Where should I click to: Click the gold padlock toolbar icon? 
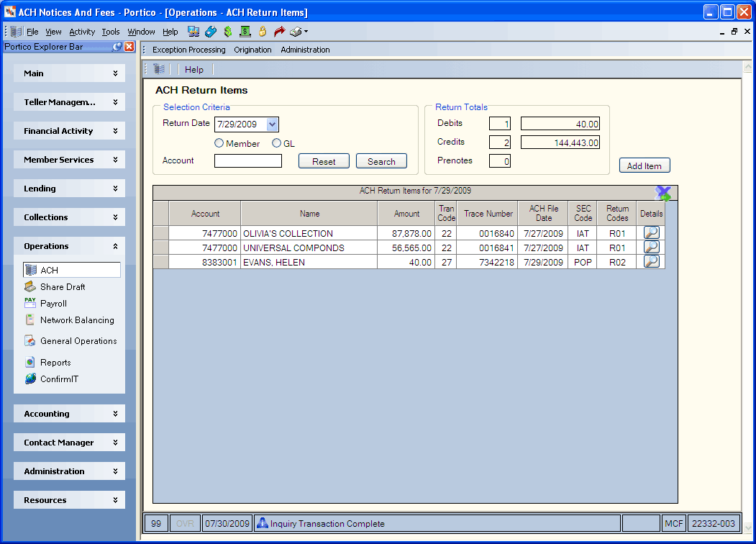coord(263,32)
